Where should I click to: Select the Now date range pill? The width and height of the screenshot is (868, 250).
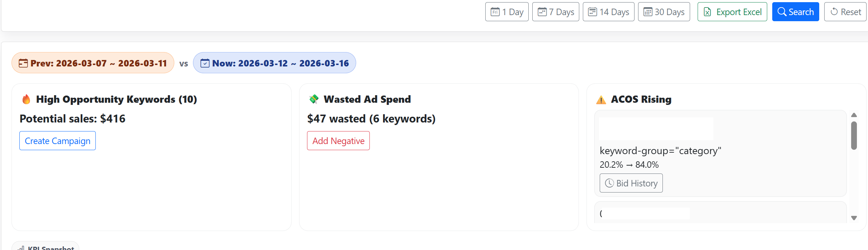(274, 63)
